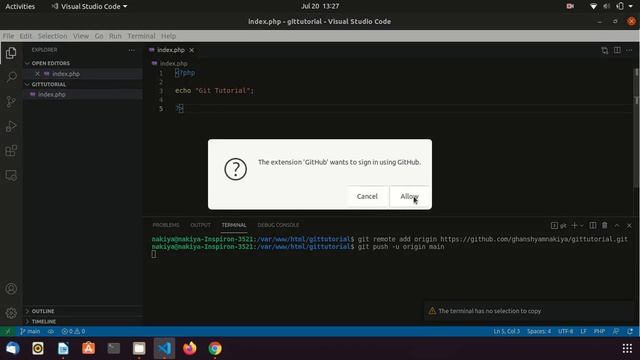Switch to the Output panel tab
This screenshot has height=360, width=640.
pos(200,225)
